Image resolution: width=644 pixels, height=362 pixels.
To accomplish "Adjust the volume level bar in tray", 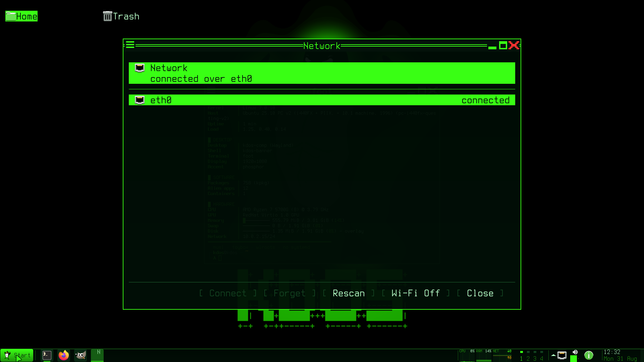I will pos(574,359).
